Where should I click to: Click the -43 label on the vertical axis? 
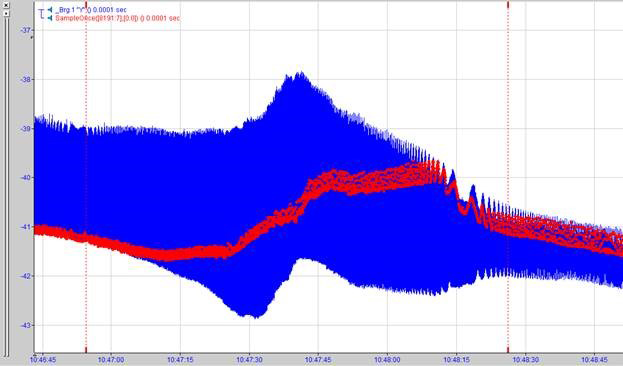click(26, 325)
